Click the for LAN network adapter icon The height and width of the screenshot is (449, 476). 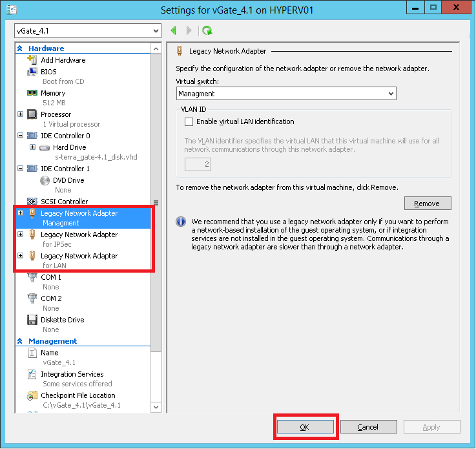coord(32,256)
